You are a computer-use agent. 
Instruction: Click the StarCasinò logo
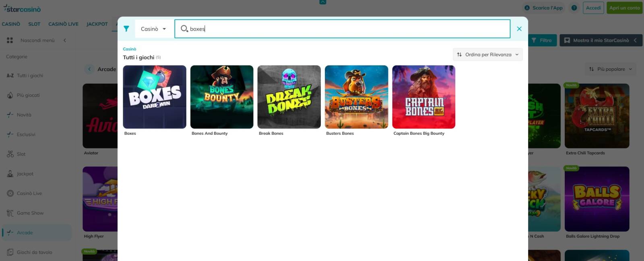[x=22, y=8]
